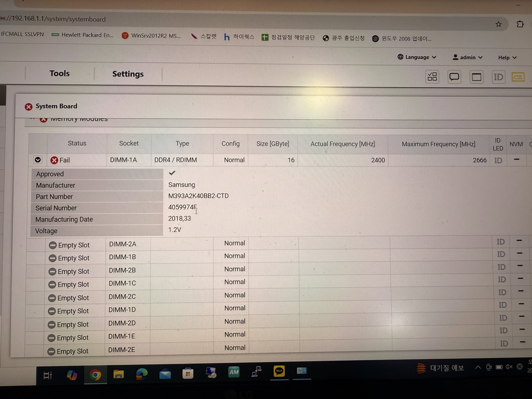Expand the admin user menu

click(467, 57)
